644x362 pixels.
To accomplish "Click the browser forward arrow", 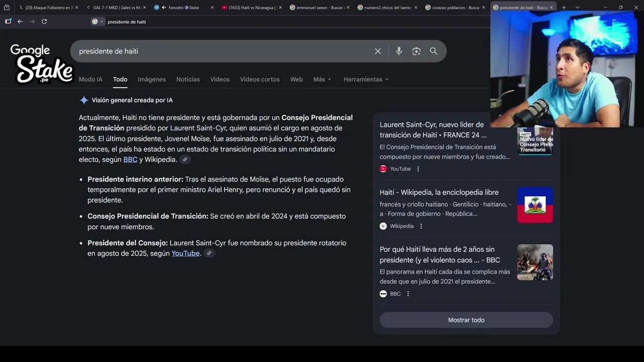I will tap(32, 22).
